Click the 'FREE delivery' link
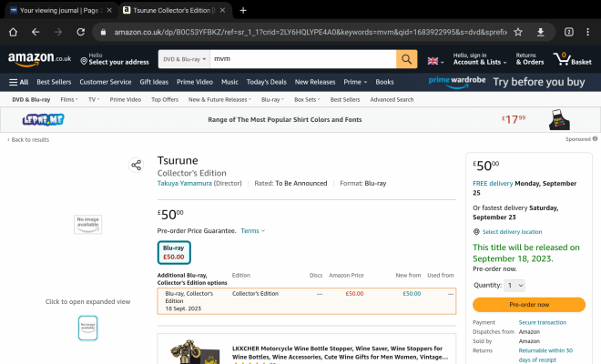601x364 pixels. coord(493,183)
